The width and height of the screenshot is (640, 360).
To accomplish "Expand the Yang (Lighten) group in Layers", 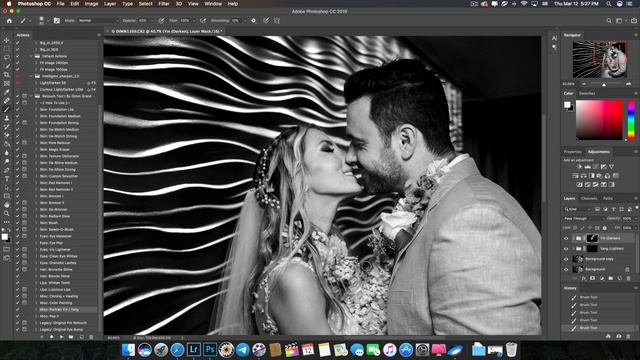I will pyautogui.click(x=573, y=249).
